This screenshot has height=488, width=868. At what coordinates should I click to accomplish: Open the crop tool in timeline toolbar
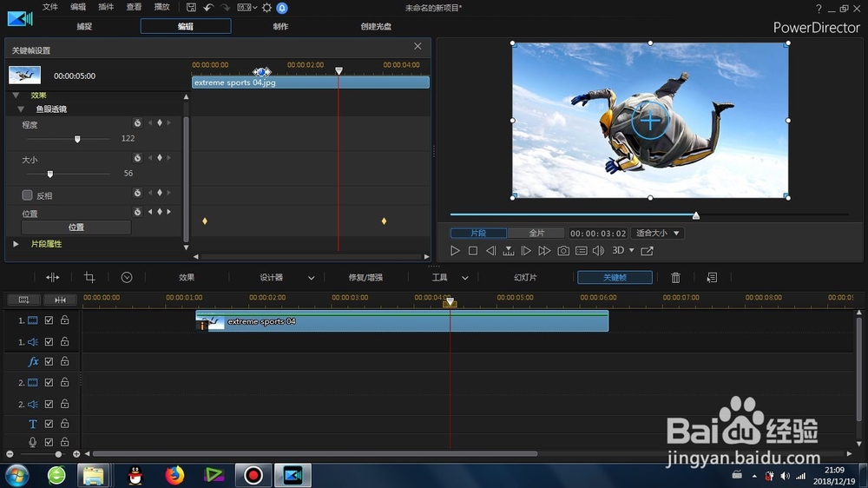click(x=89, y=278)
